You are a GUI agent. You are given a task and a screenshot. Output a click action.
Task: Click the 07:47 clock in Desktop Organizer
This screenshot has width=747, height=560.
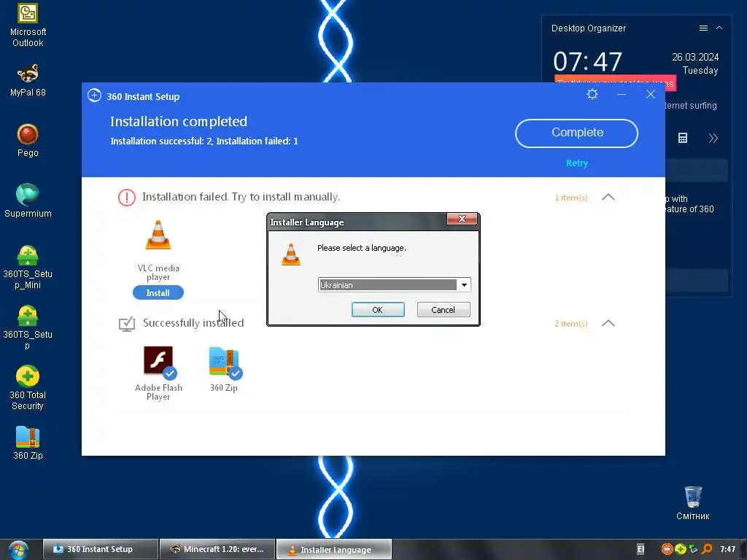coord(588,62)
